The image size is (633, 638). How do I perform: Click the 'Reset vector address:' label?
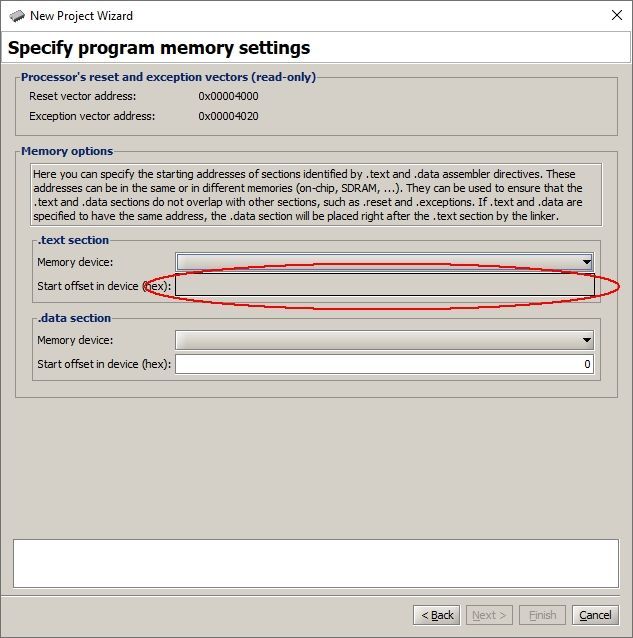[82, 96]
